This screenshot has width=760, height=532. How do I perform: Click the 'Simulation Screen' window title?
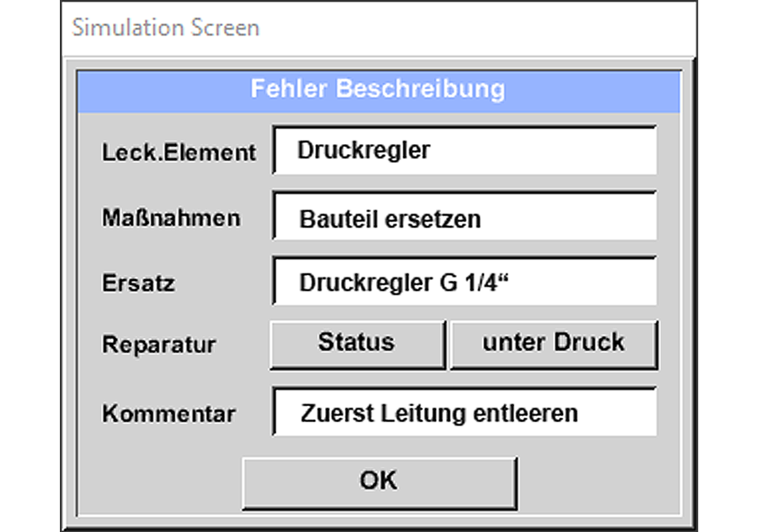[165, 28]
